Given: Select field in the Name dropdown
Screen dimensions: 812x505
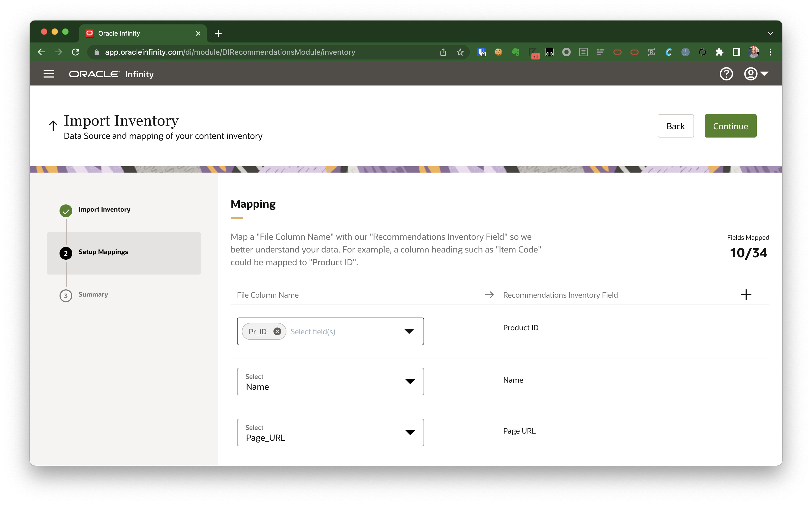Looking at the screenshot, I should tap(330, 382).
